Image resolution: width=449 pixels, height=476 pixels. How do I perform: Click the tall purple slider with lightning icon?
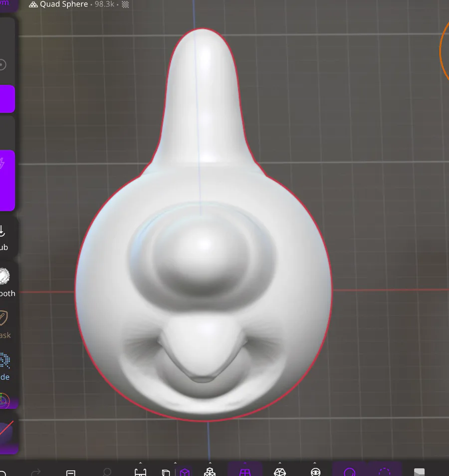[x=6, y=180]
